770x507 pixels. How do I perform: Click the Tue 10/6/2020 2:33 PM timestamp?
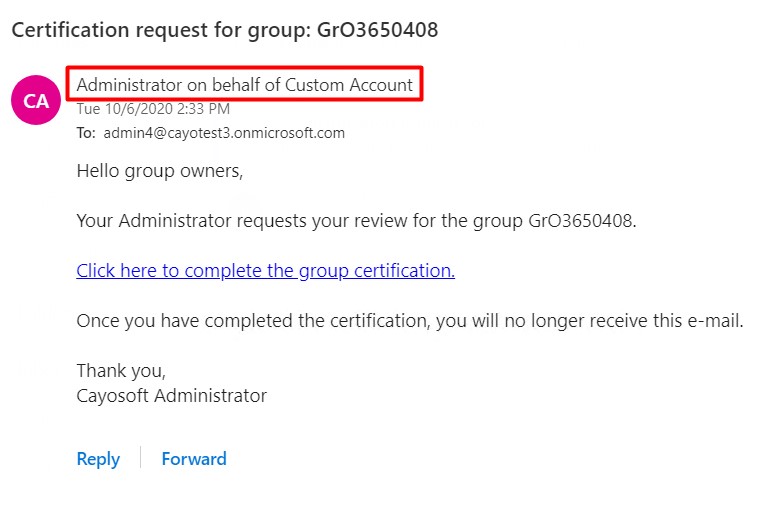(x=153, y=109)
